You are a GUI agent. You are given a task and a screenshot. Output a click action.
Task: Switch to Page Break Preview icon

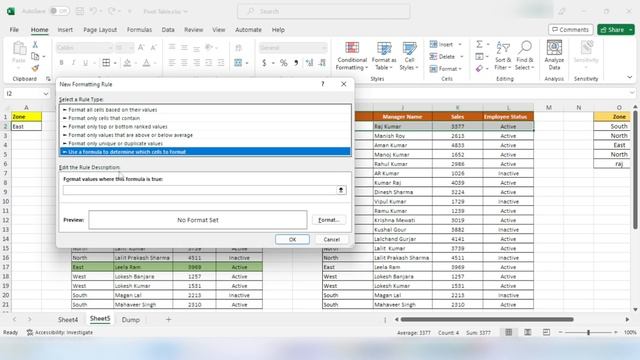click(546, 332)
